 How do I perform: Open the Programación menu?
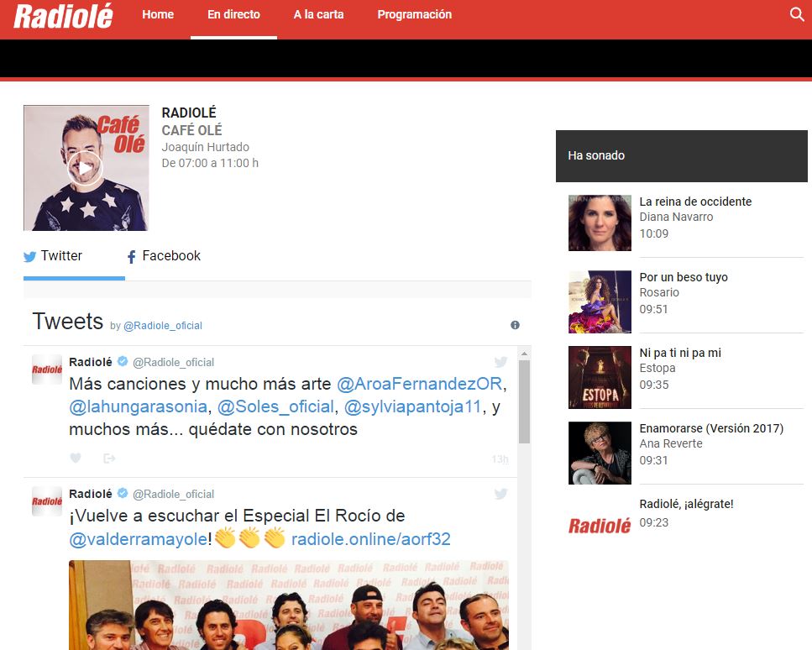coord(414,14)
